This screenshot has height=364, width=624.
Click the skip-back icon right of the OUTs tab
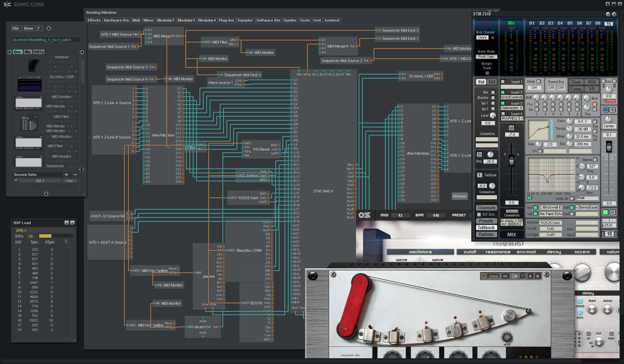pyautogui.click(x=82, y=52)
